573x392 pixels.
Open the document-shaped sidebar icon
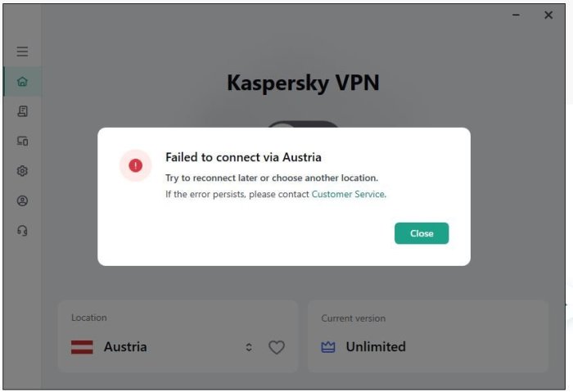22,111
